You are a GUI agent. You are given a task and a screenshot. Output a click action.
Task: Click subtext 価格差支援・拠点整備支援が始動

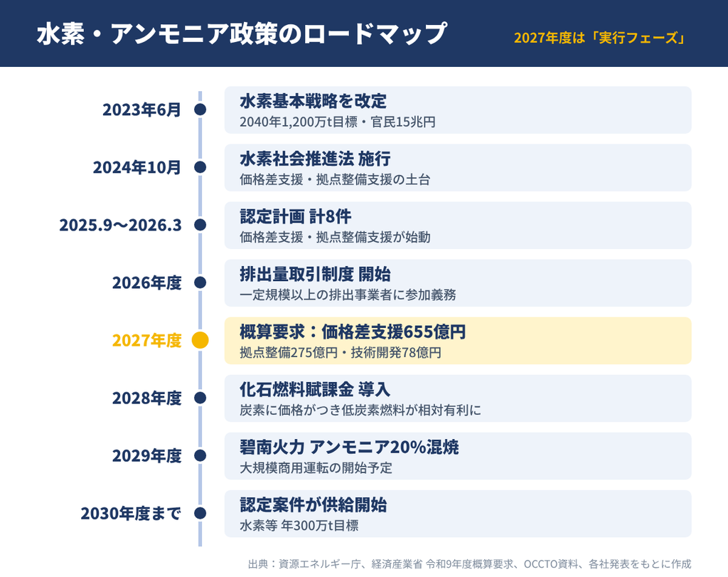point(335,238)
